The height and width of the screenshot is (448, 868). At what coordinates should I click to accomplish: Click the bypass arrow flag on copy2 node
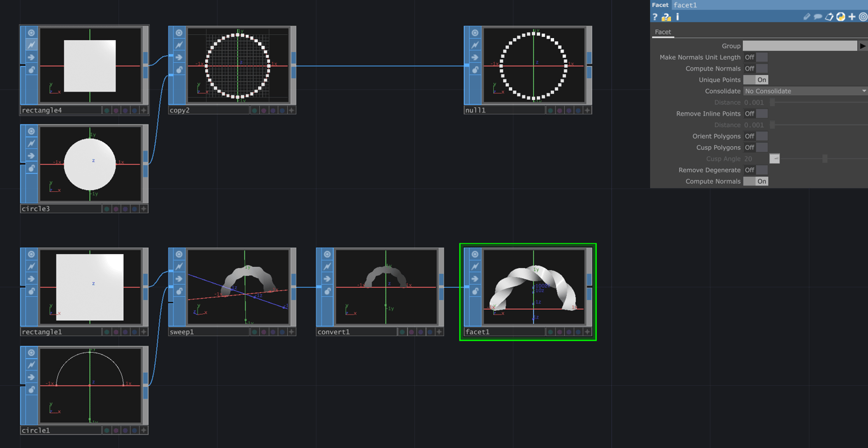coord(179,57)
